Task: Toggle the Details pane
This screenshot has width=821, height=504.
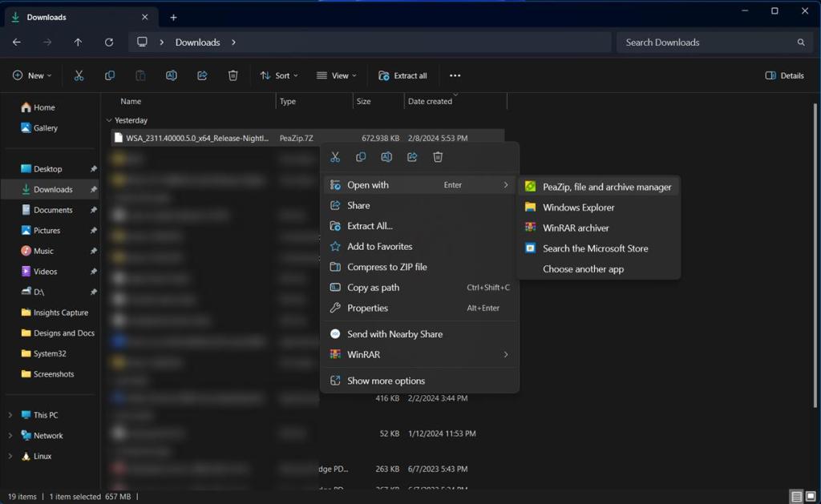Action: (x=784, y=75)
